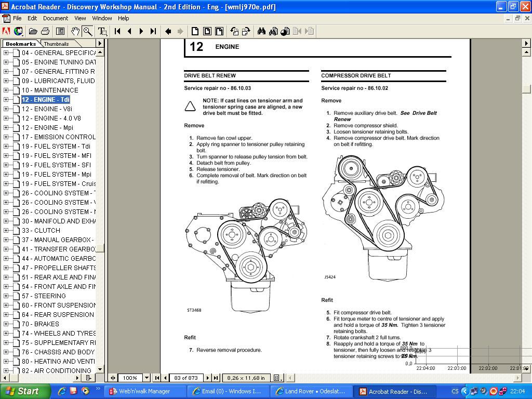
Task: Expand the 19 - FUEL SYSTEM - Tdi bookmark
Action: coord(6,147)
